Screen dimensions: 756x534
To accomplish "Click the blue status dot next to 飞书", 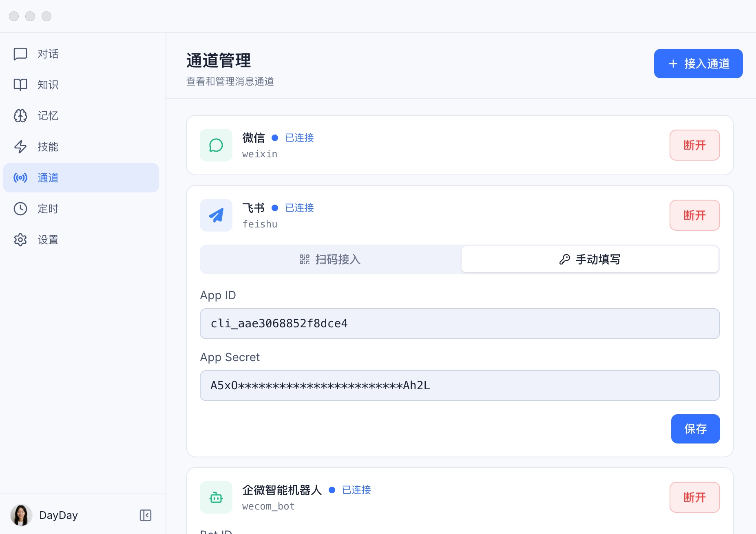I will click(275, 208).
